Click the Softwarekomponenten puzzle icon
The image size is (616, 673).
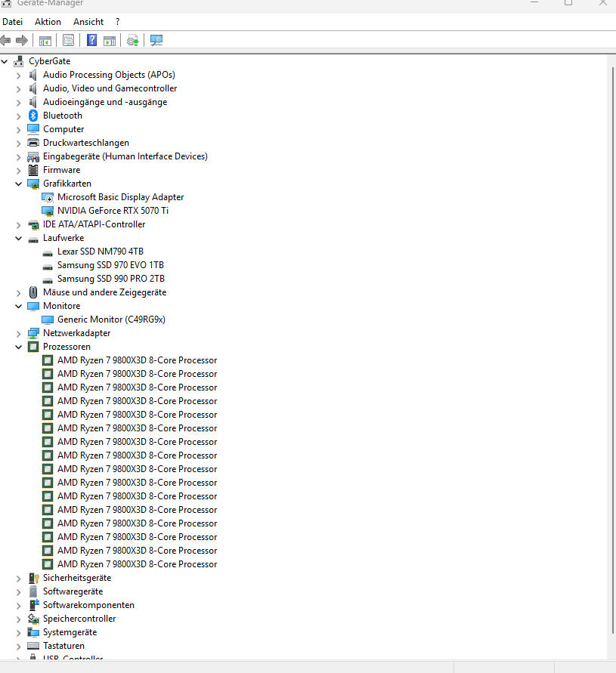pos(33,605)
